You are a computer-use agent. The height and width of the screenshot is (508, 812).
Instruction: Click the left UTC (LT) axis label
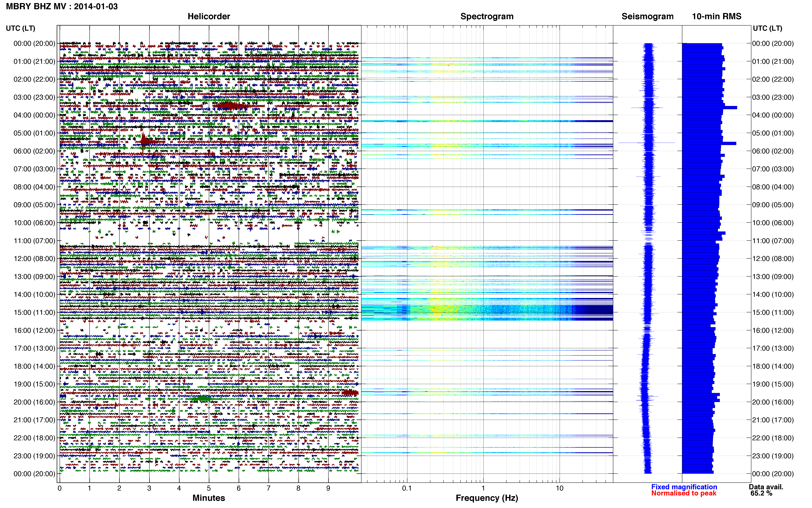21,28
